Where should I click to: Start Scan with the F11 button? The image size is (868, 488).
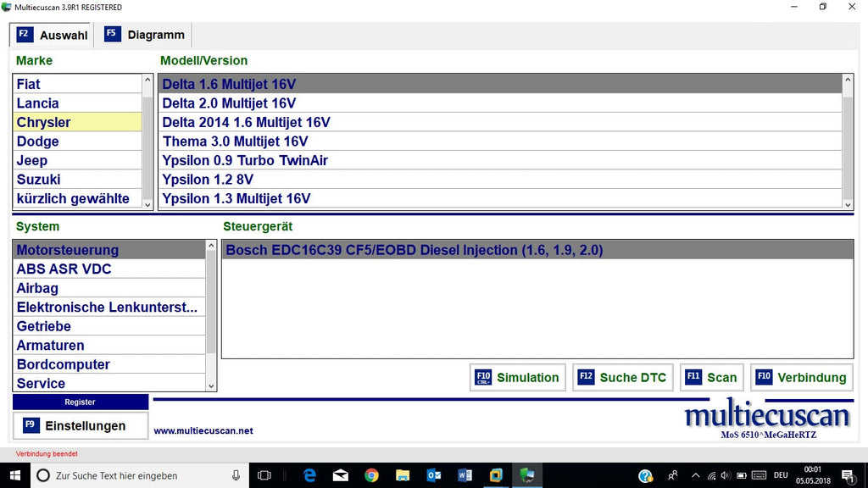711,377
